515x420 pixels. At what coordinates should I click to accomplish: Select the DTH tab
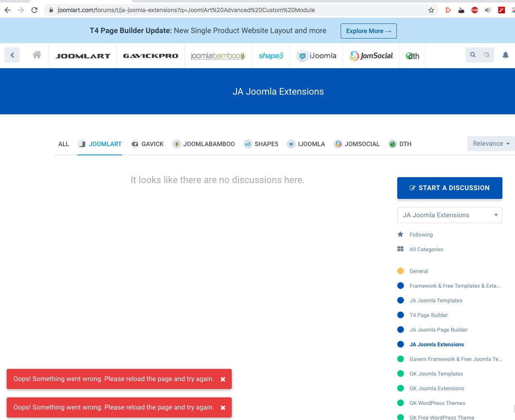click(400, 144)
